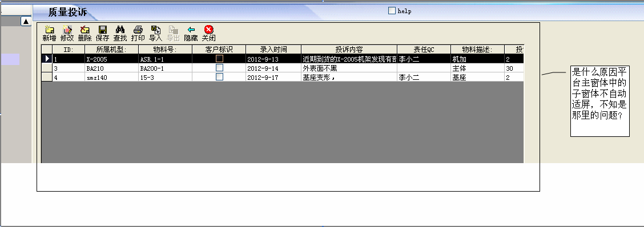Click the 录入时间 column header
This screenshot has height=227, width=644.
tap(273, 50)
